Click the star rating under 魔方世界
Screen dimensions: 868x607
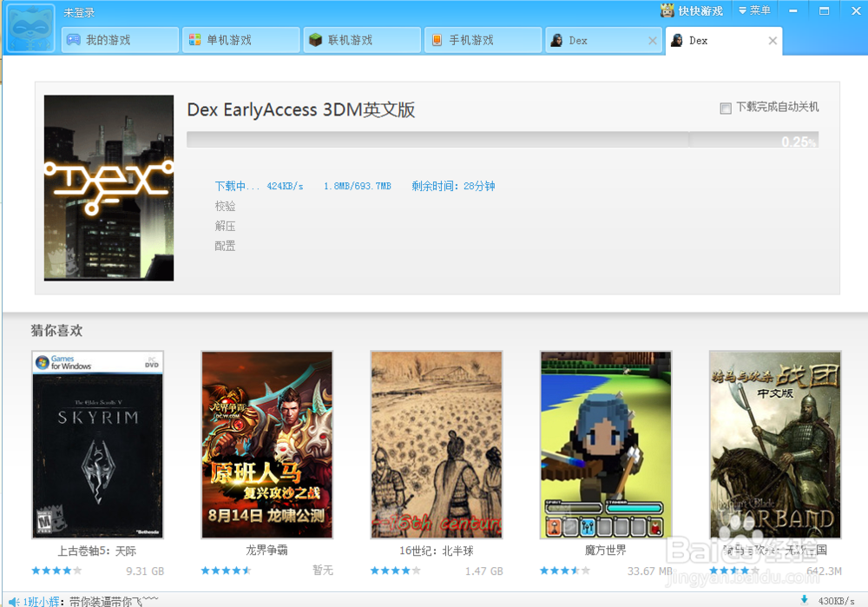pyautogui.click(x=565, y=571)
